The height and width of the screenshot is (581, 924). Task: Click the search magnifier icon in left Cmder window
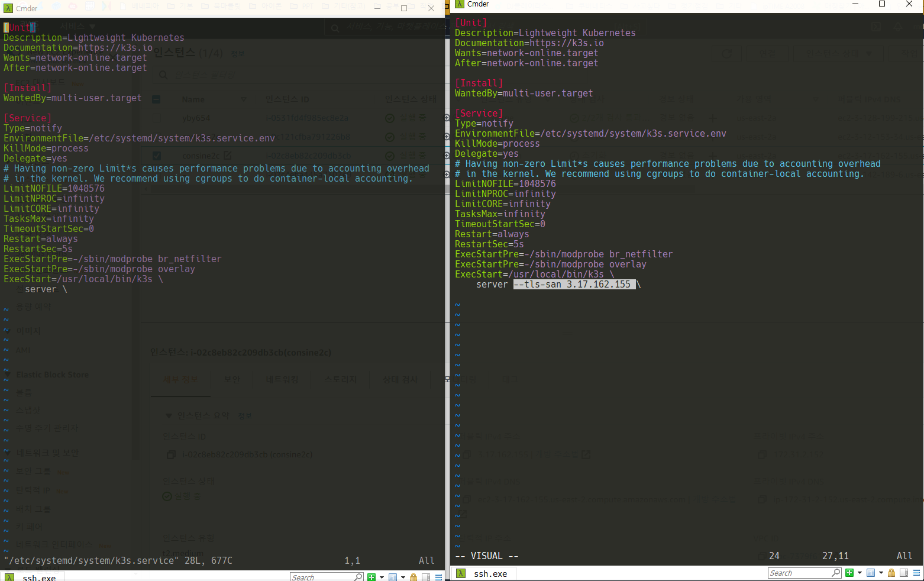click(358, 577)
